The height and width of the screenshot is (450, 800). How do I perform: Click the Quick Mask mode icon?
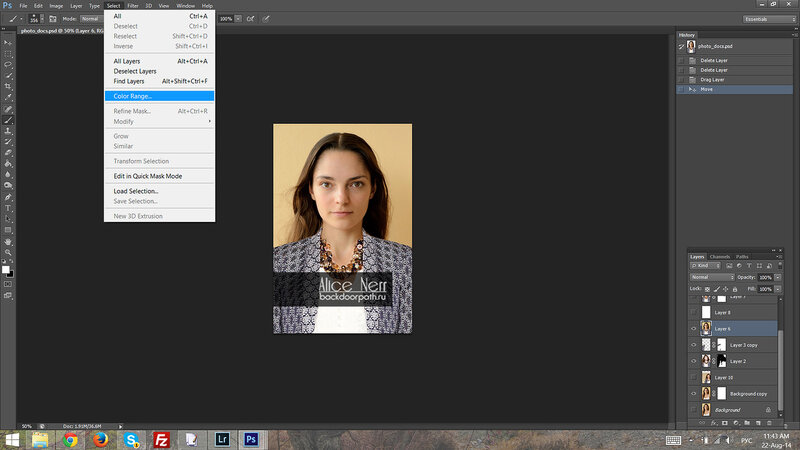point(8,285)
